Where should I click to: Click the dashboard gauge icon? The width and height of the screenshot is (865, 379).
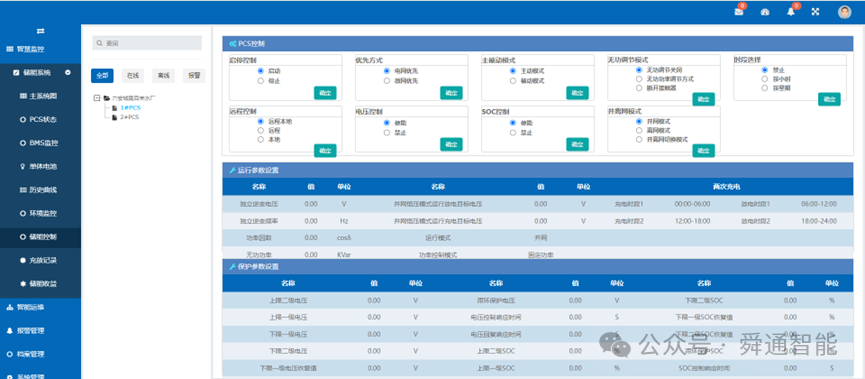pyautogui.click(x=765, y=12)
